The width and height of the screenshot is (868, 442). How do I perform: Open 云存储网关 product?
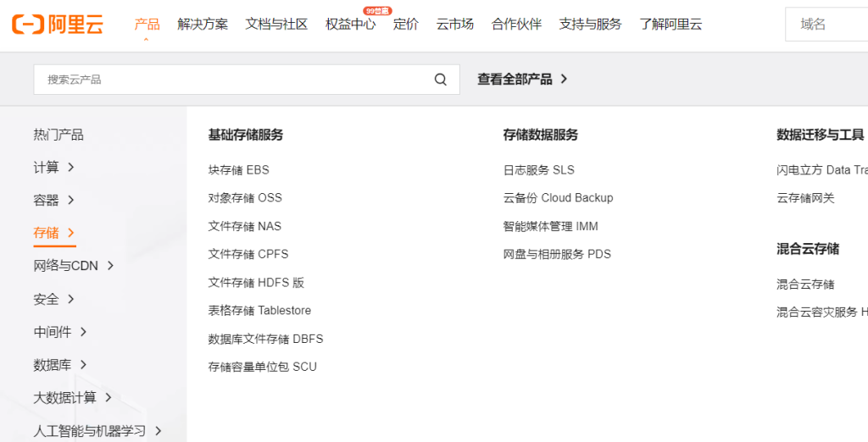click(805, 197)
